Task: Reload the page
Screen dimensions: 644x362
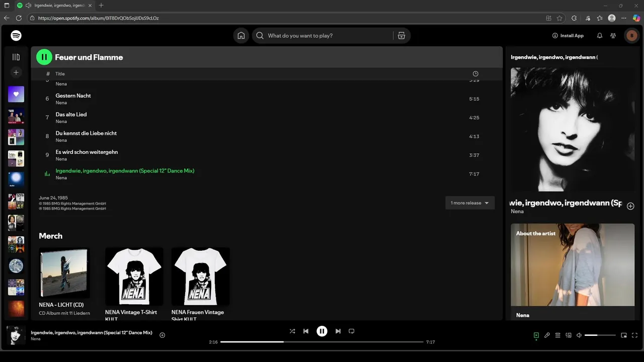Action: pyautogui.click(x=19, y=18)
